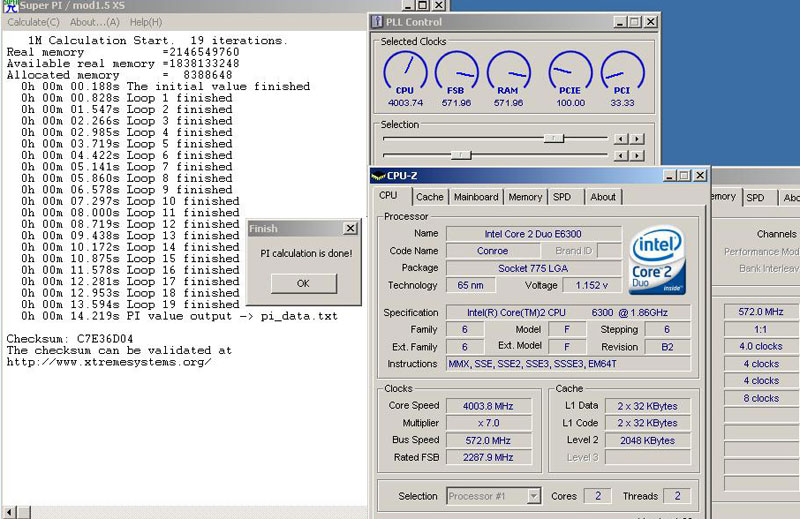The width and height of the screenshot is (800, 519).
Task: Open the About tab in front CPU-Z window
Action: click(603, 197)
